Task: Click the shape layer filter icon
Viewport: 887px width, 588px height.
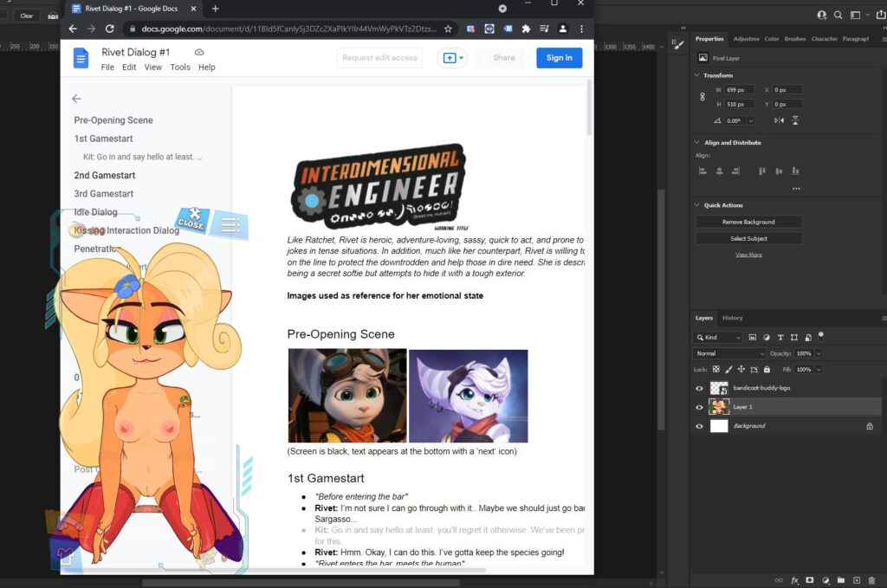Action: coord(794,337)
